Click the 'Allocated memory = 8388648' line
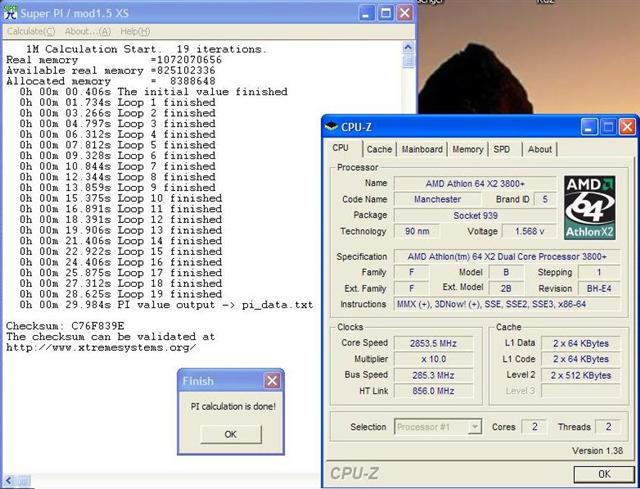This screenshot has height=489, width=640. tap(111, 81)
